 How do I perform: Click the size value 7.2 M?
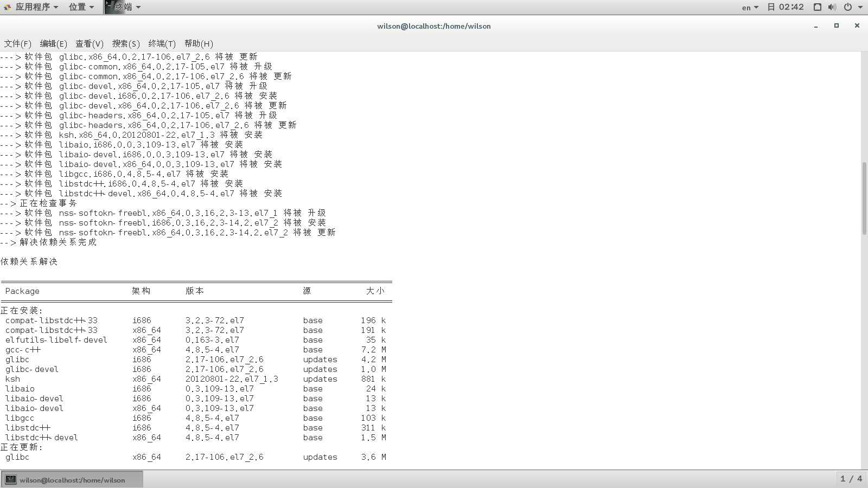click(373, 350)
